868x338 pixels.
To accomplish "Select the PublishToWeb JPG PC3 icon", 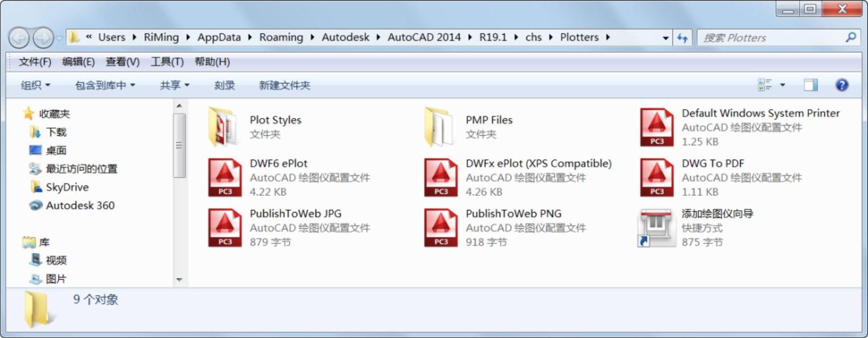I will [225, 228].
